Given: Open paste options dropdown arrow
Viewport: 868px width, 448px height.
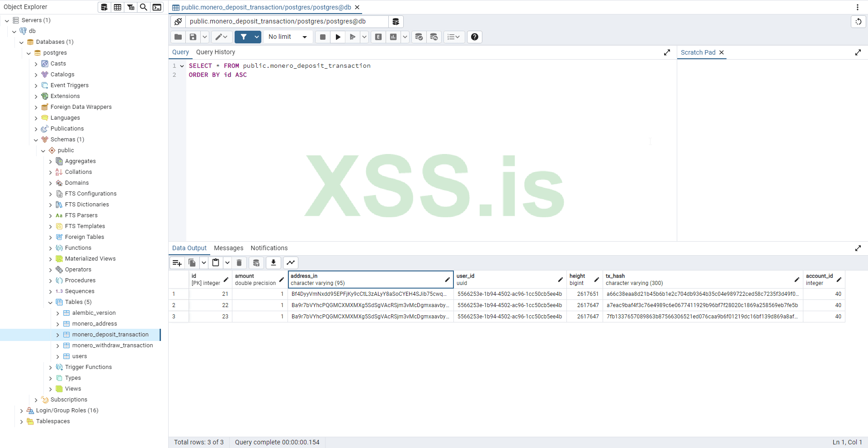Looking at the screenshot, I should coord(227,263).
